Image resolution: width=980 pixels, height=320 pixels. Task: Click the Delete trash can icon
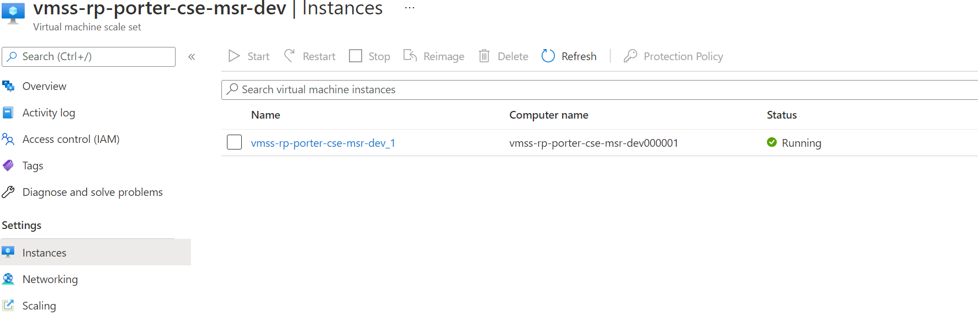[x=484, y=56]
